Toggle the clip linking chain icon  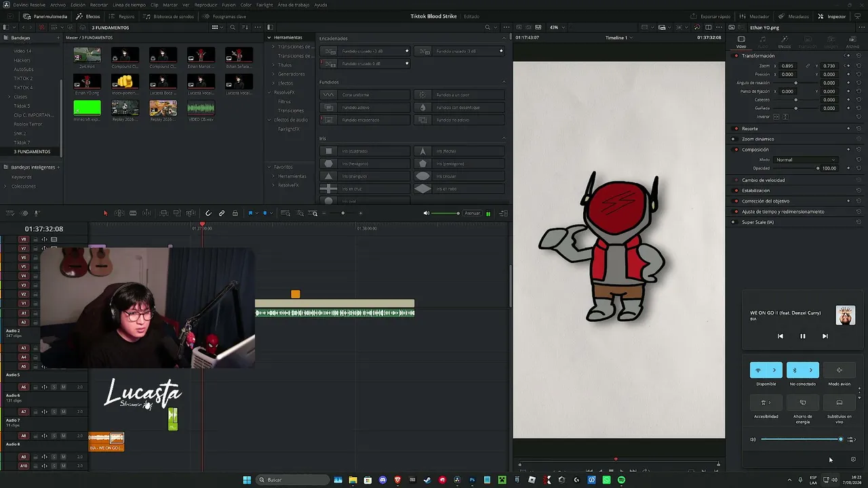point(222,213)
